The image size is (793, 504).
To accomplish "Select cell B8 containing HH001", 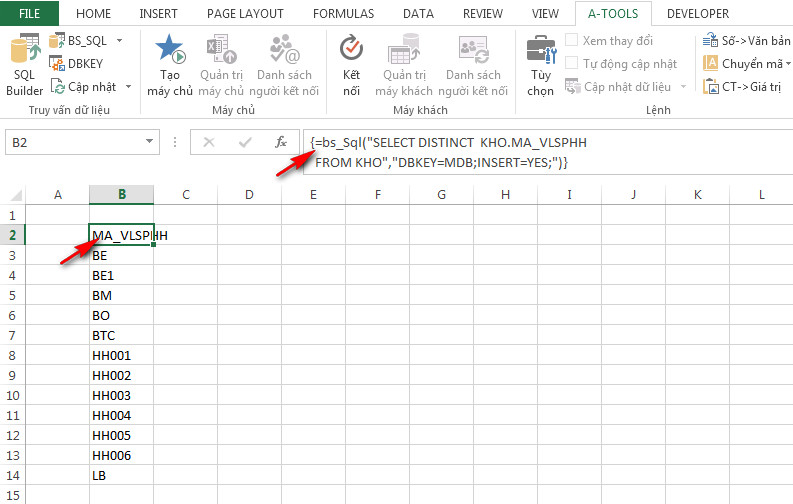I will [x=121, y=355].
